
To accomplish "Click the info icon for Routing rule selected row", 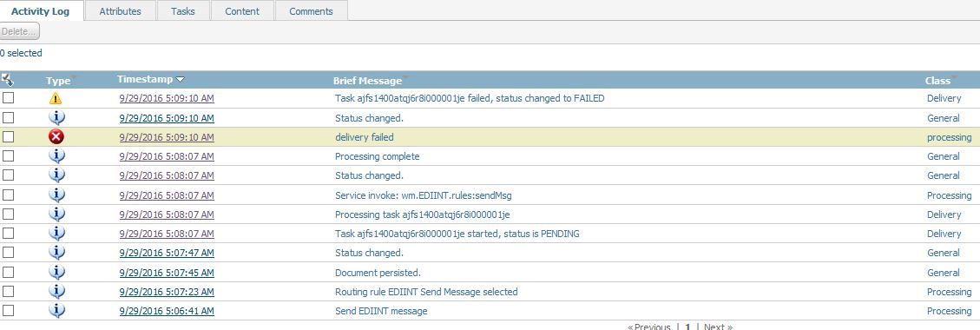I will [x=56, y=292].
